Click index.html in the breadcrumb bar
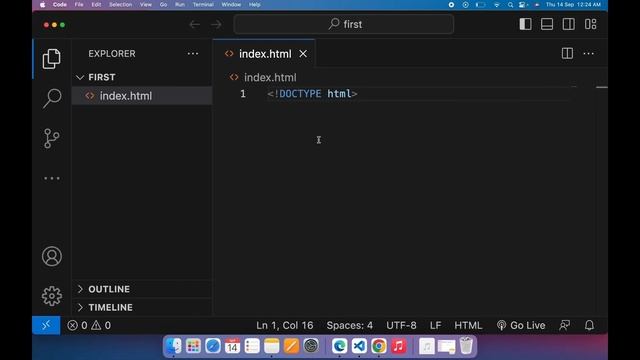The image size is (640, 360). tap(270, 78)
